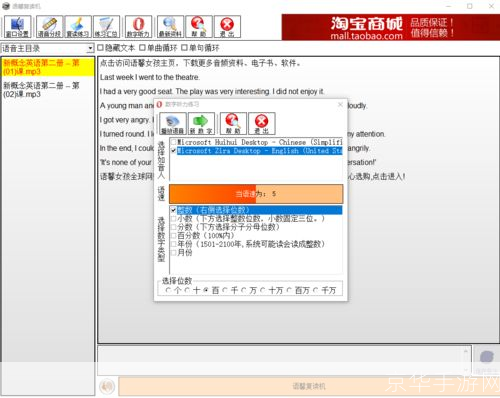
Task: Close the 数字听力练习 dialog with the X
Action: click(x=340, y=105)
